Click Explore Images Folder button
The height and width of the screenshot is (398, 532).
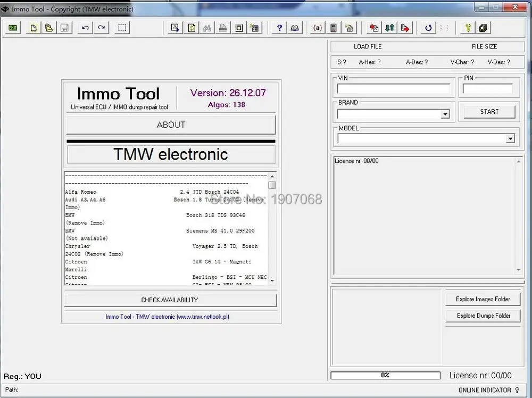pos(483,299)
